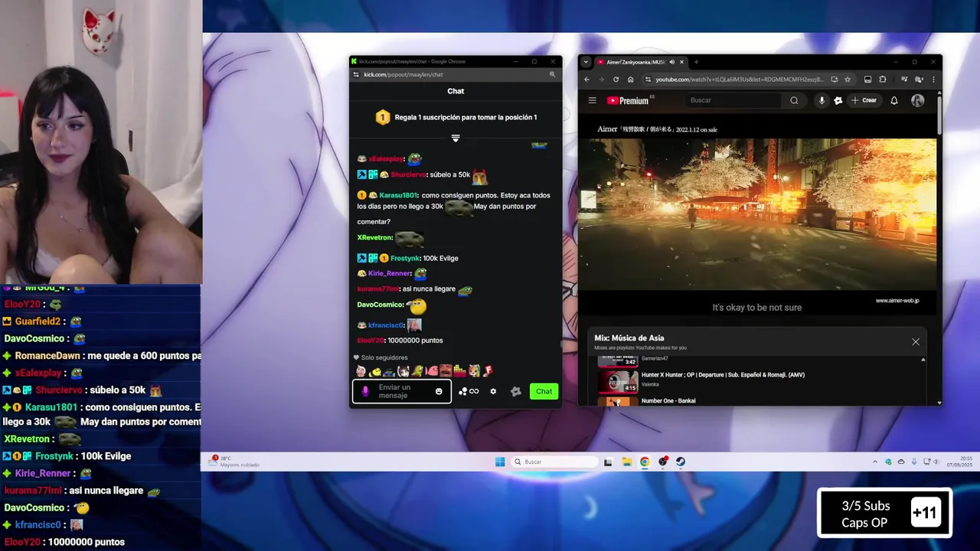
Task: Click the zoom magnifier in Kick address bar
Action: [x=552, y=74]
